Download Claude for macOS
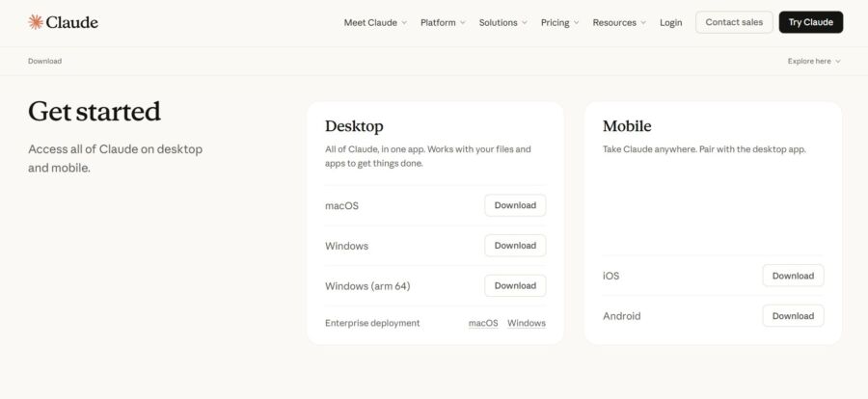This screenshot has width=868, height=399. pos(515,205)
